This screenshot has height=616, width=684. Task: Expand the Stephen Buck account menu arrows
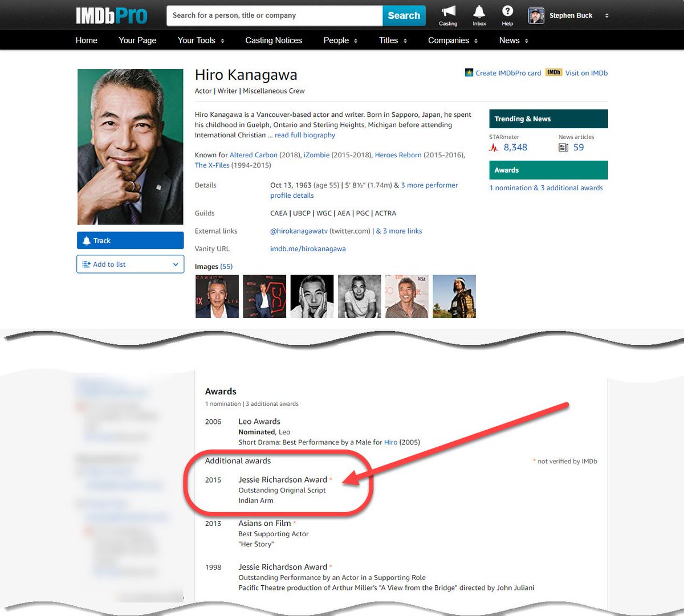(x=606, y=16)
